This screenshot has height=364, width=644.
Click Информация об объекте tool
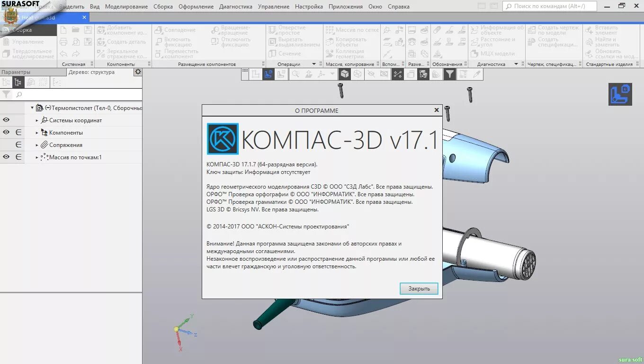pos(497,30)
